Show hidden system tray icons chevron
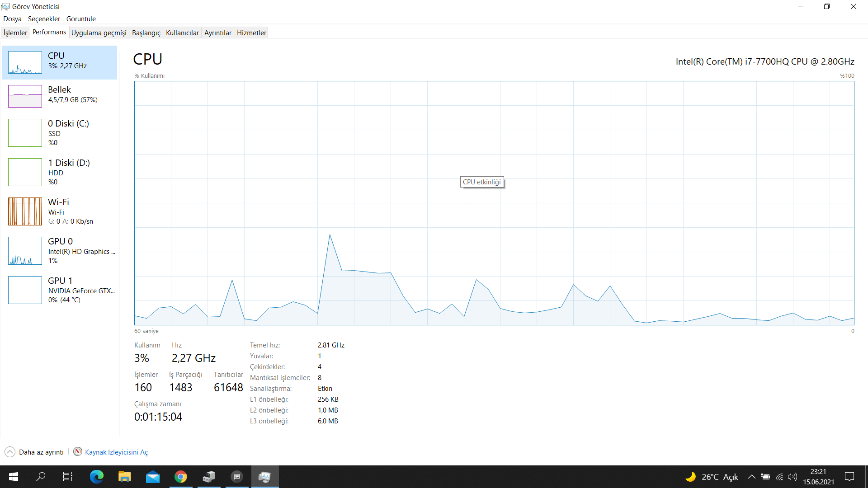This screenshot has width=868, height=488. 751,477
